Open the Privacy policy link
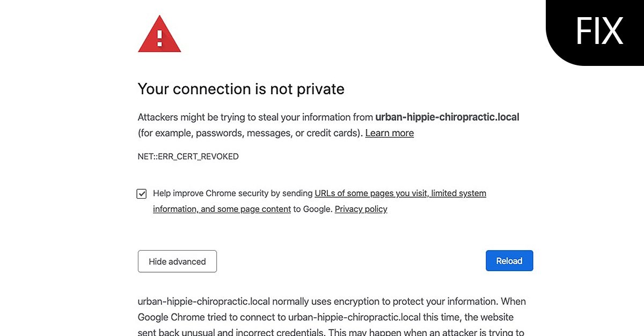The image size is (644, 336). click(361, 209)
